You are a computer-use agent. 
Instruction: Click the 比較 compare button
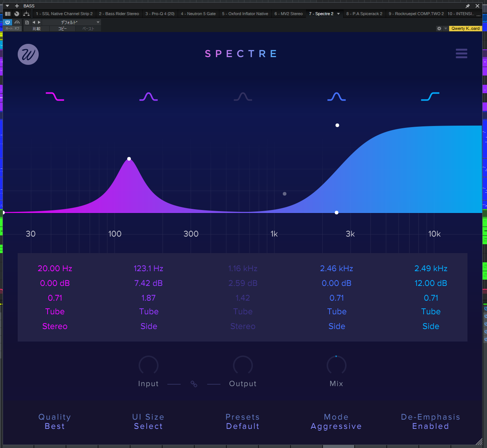click(x=36, y=29)
